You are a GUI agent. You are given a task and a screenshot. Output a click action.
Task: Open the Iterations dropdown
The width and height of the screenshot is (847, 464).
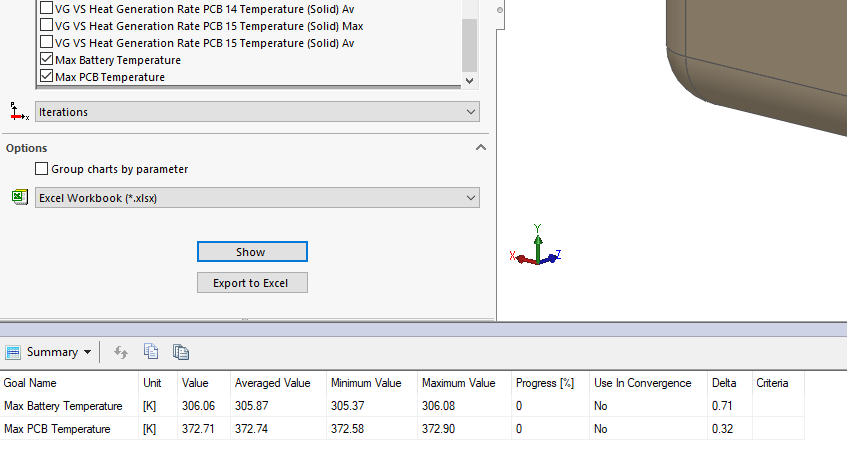[x=257, y=112]
